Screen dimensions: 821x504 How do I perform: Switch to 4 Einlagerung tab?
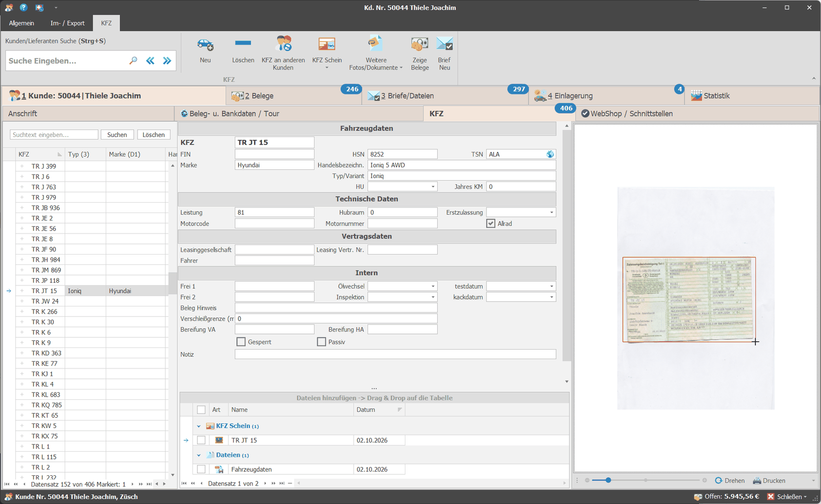[x=607, y=96]
